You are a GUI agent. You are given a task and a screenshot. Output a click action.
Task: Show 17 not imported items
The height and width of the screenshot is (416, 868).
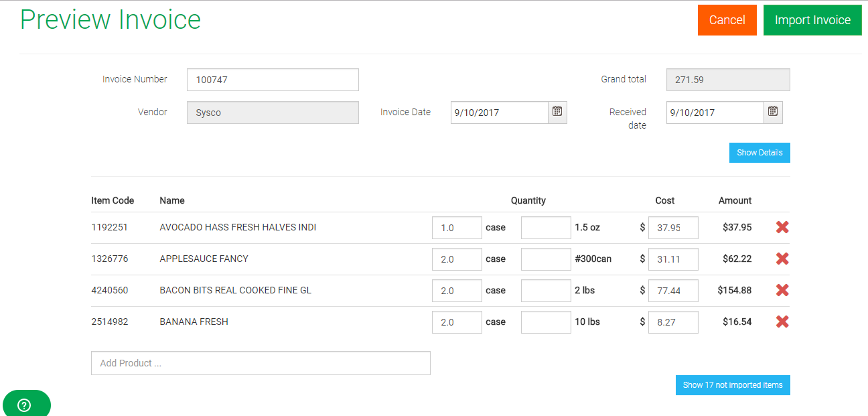733,385
